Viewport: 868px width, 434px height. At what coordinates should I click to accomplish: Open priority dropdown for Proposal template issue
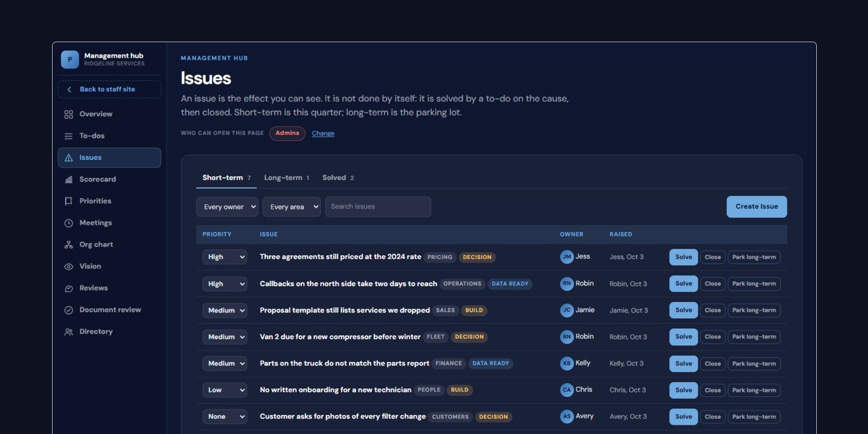click(x=225, y=310)
